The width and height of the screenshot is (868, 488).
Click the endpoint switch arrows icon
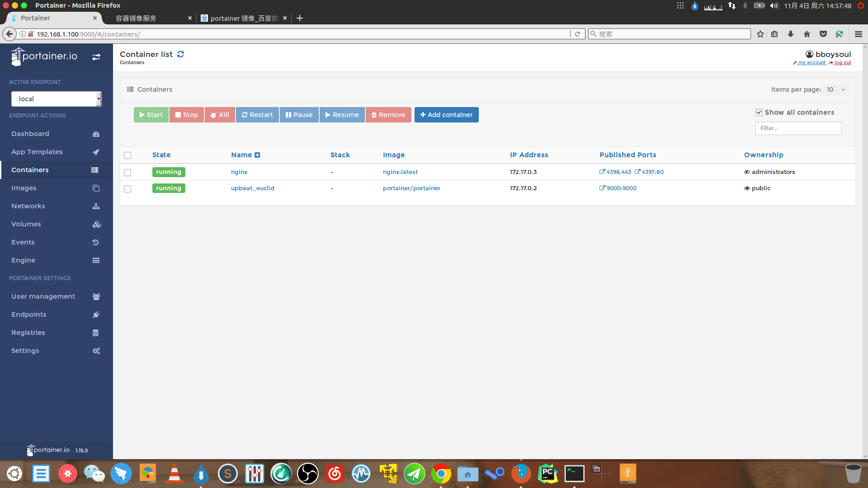(96, 57)
